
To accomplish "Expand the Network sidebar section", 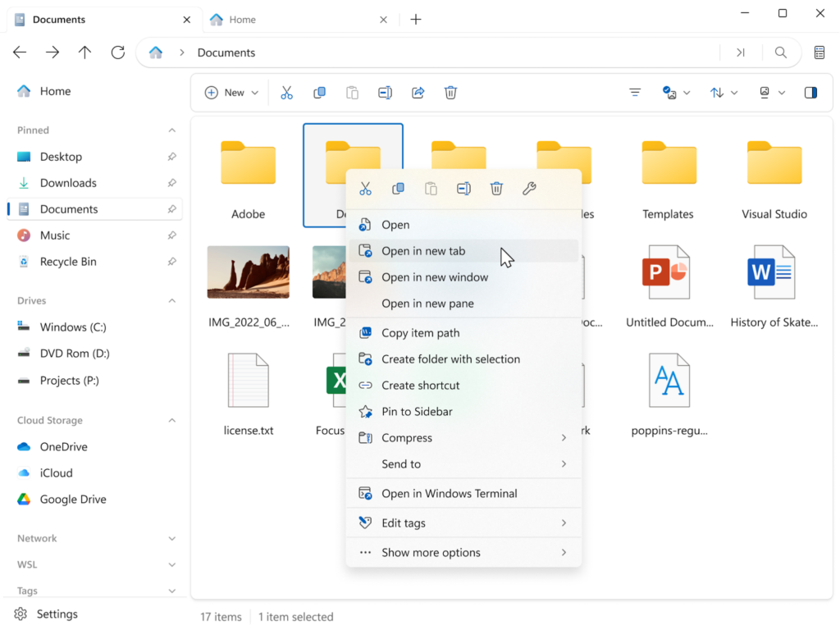I will click(x=171, y=539).
